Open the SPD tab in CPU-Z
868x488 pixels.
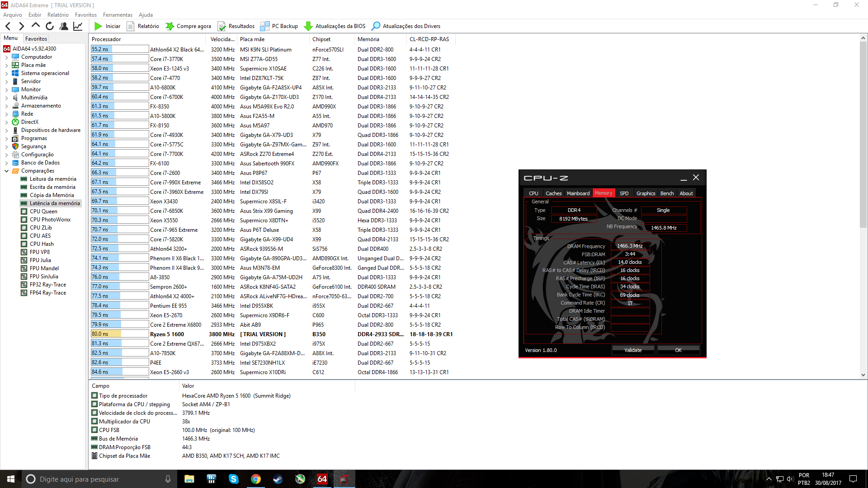[624, 193]
